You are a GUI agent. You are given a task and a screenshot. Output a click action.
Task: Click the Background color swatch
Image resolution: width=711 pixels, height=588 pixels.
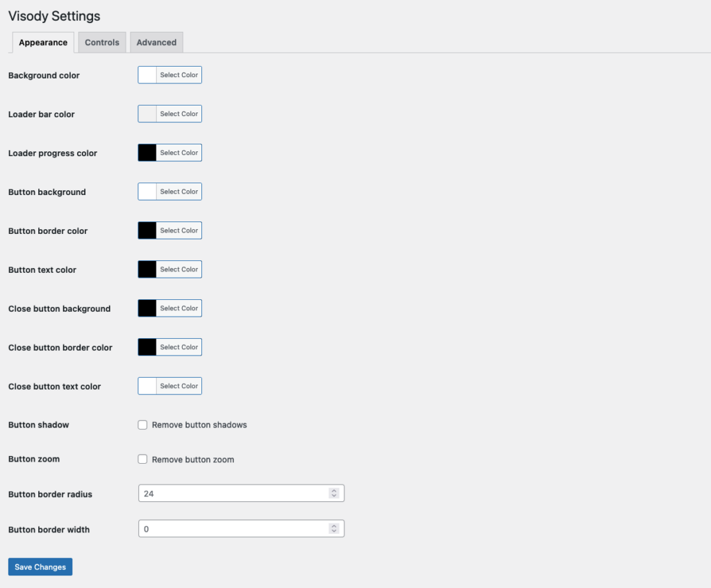147,75
